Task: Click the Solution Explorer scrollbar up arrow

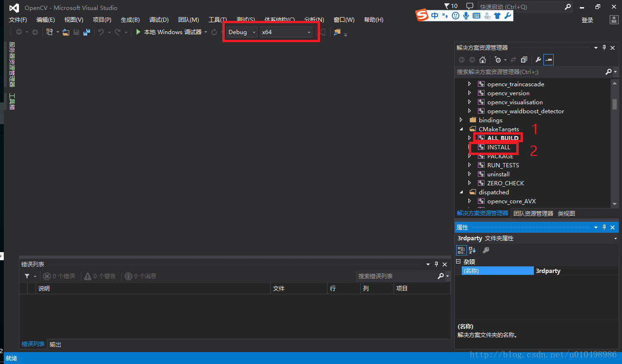Action: (614, 83)
